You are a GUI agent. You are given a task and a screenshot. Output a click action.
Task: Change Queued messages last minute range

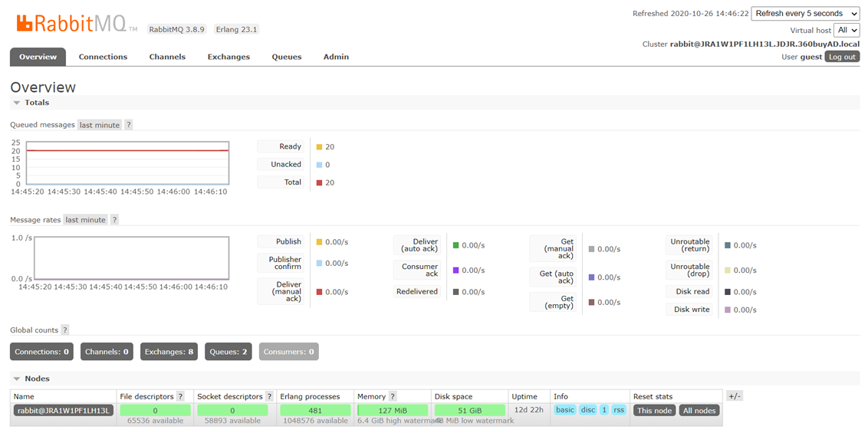pos(100,125)
